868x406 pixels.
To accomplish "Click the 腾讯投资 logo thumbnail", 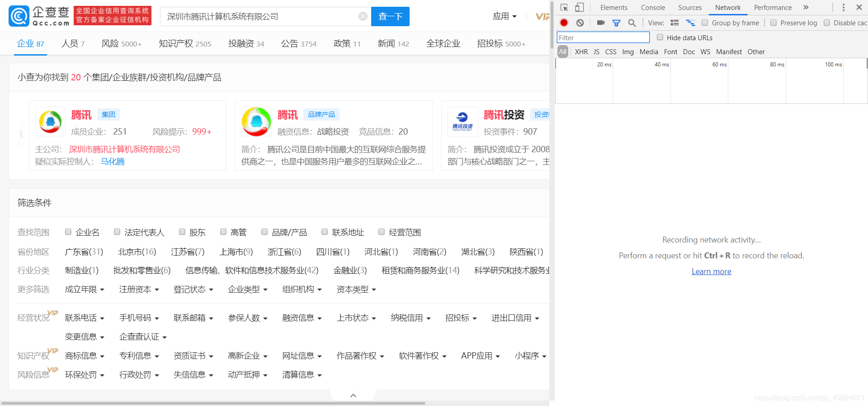I will (x=462, y=121).
